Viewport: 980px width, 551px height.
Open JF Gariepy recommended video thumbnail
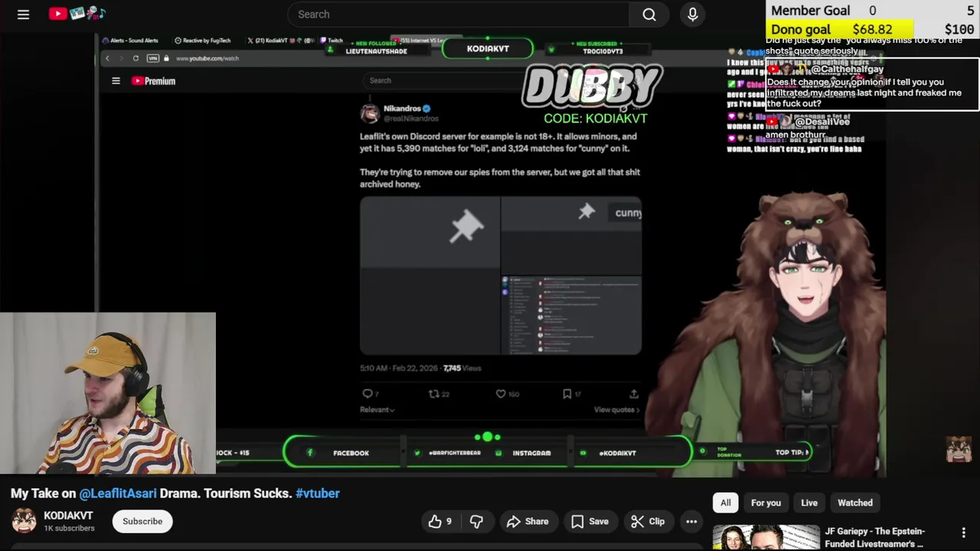pos(766,537)
